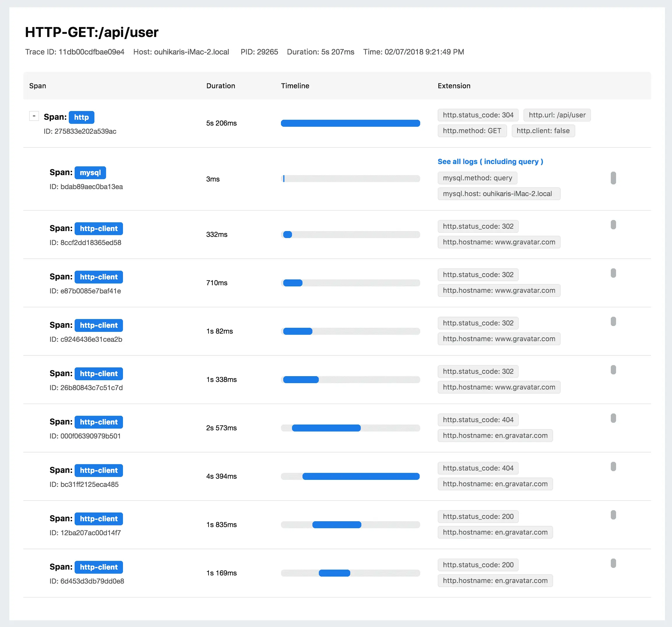Click 'http.status_code: 304' tag
The image size is (672, 627).
(x=478, y=115)
